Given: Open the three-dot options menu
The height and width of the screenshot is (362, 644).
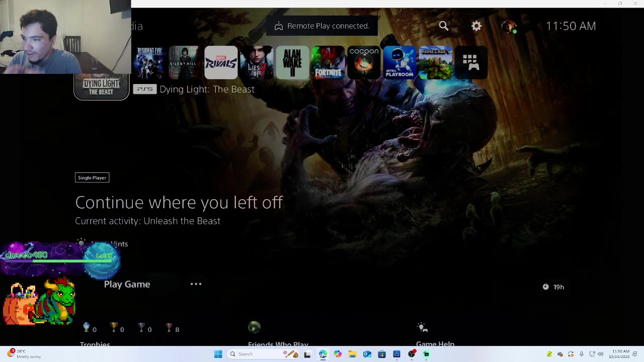Looking at the screenshot, I should pos(196,284).
